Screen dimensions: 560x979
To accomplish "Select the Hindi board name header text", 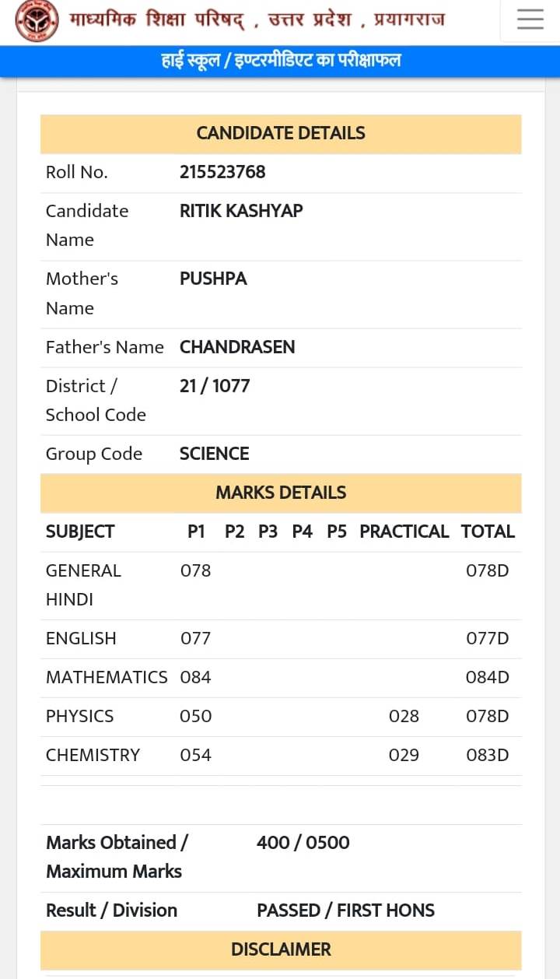I will (257, 19).
